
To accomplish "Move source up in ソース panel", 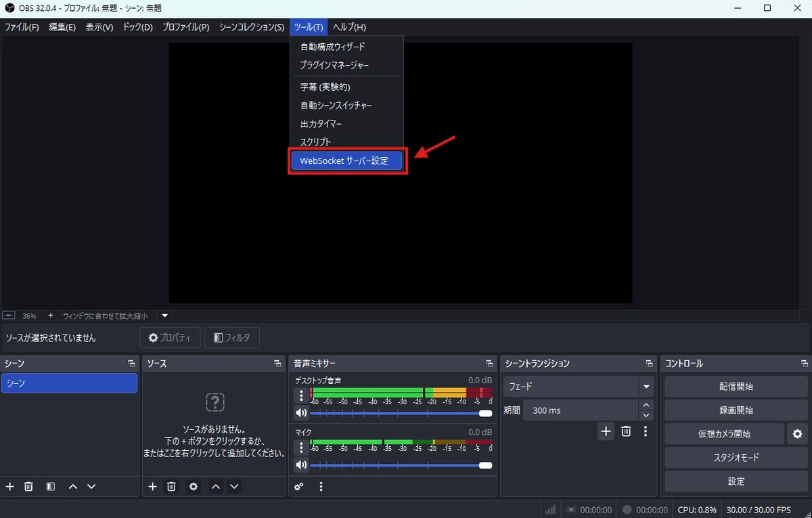I will (215, 486).
